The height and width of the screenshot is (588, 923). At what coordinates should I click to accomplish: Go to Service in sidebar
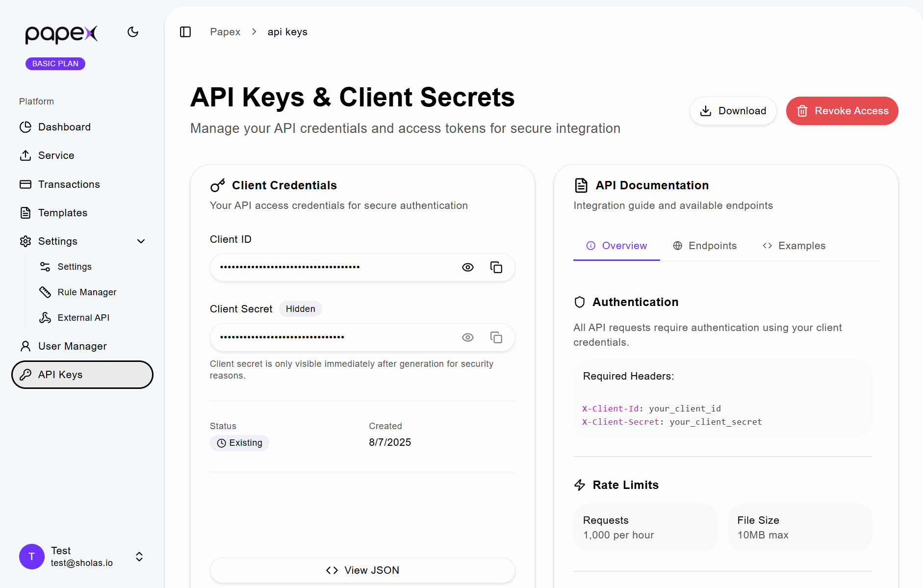pyautogui.click(x=82, y=155)
